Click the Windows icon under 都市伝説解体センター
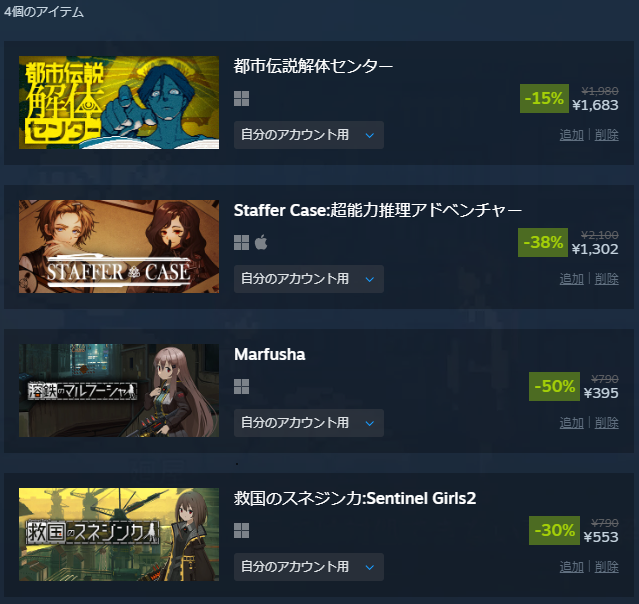The width and height of the screenshot is (639, 604). [x=241, y=99]
